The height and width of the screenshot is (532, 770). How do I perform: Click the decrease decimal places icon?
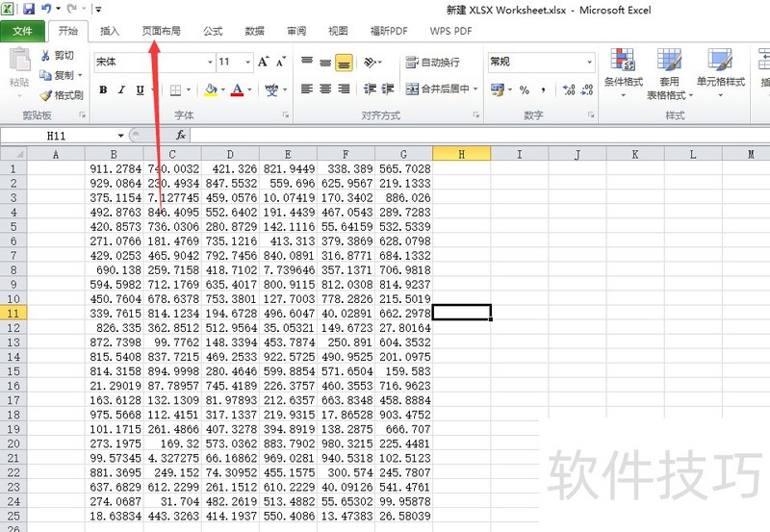click(x=587, y=89)
